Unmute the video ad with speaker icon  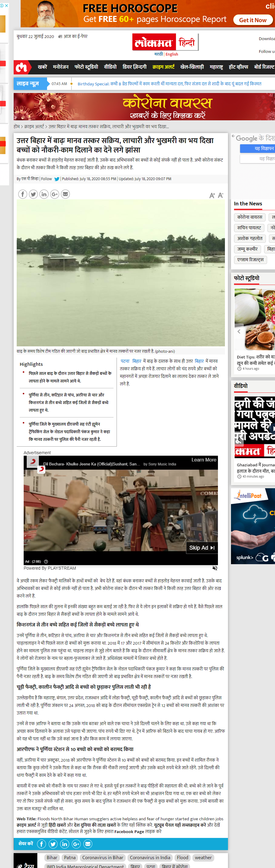click(x=215, y=568)
